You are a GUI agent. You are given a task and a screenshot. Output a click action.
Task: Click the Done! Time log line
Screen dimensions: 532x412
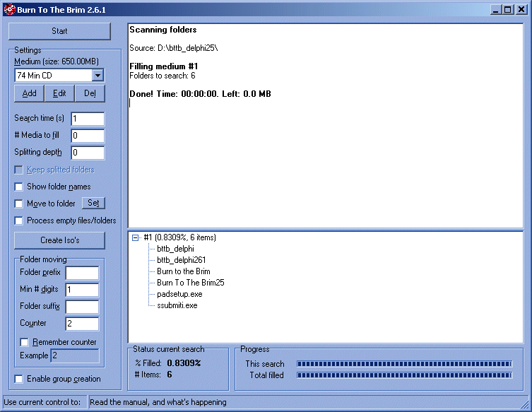(x=200, y=94)
